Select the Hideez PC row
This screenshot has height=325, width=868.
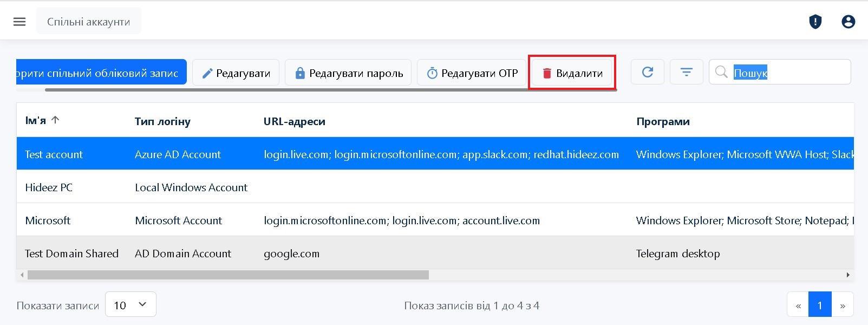[x=49, y=187]
